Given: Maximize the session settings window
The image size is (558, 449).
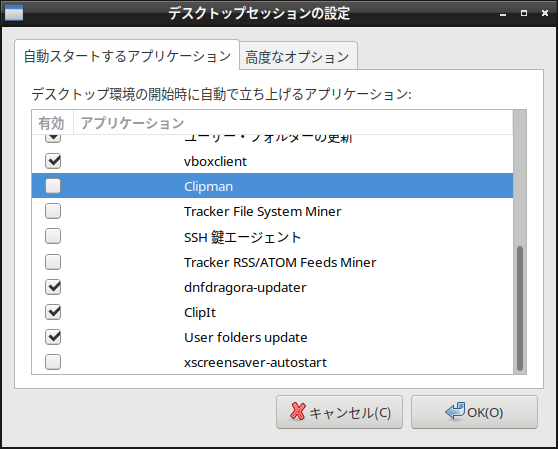Looking at the screenshot, I should click(x=524, y=13).
